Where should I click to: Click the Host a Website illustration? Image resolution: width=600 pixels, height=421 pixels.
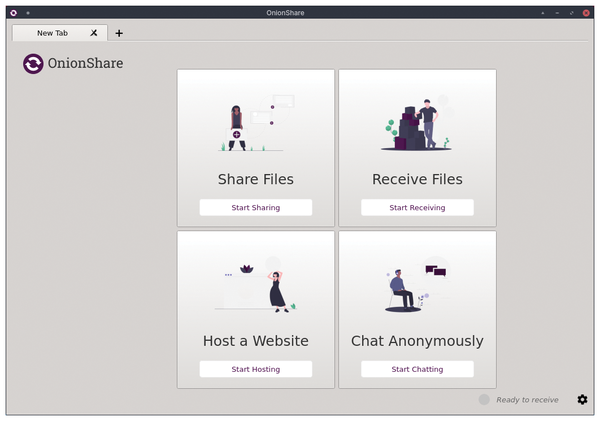click(x=256, y=284)
